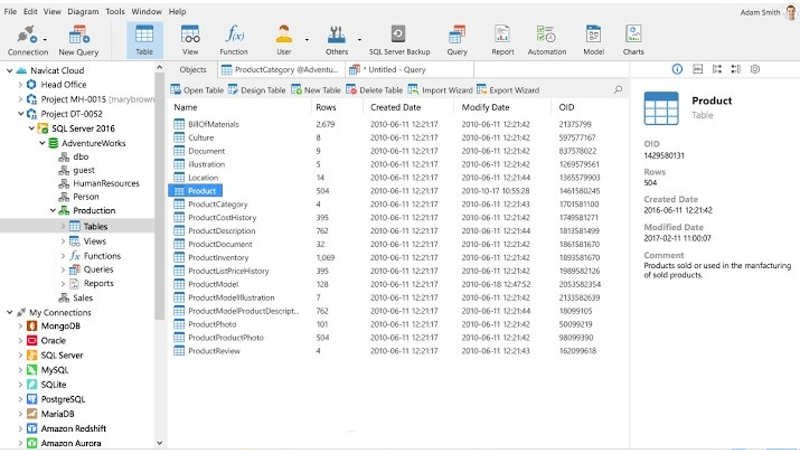The width and height of the screenshot is (800, 450).
Task: Switch to the ProductCategory tab
Action: tap(281, 69)
